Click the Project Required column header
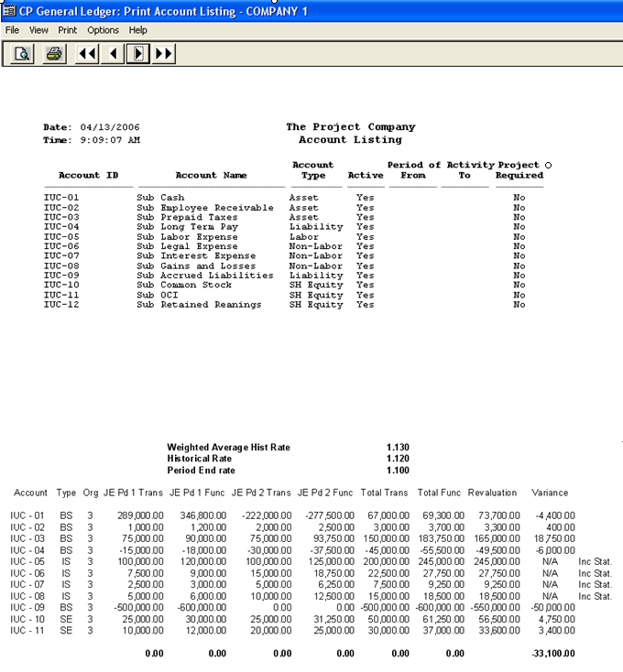The height and width of the screenshot is (672, 623). (x=519, y=170)
